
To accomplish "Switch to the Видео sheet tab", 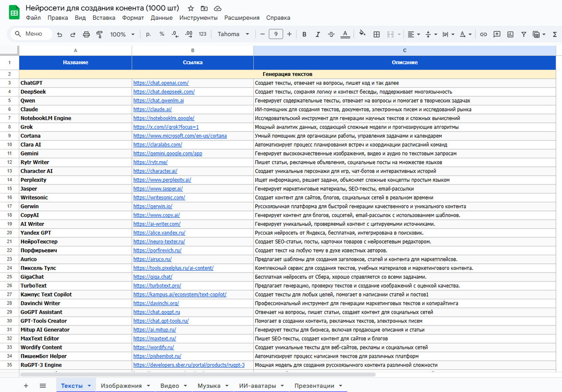I will [170, 386].
